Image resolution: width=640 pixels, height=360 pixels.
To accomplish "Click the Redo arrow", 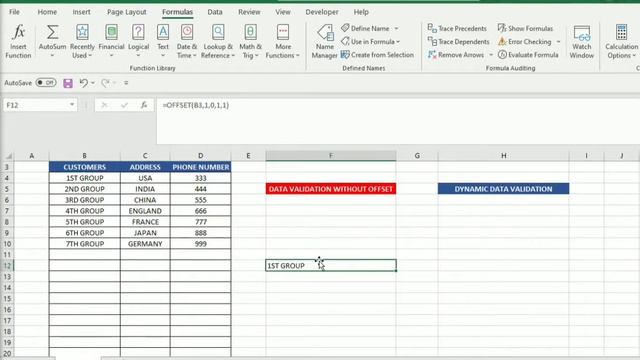I will 105,83.
